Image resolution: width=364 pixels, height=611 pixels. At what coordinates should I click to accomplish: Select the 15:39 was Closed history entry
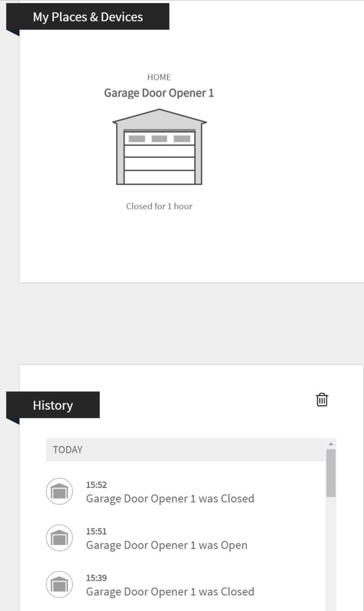(x=186, y=585)
